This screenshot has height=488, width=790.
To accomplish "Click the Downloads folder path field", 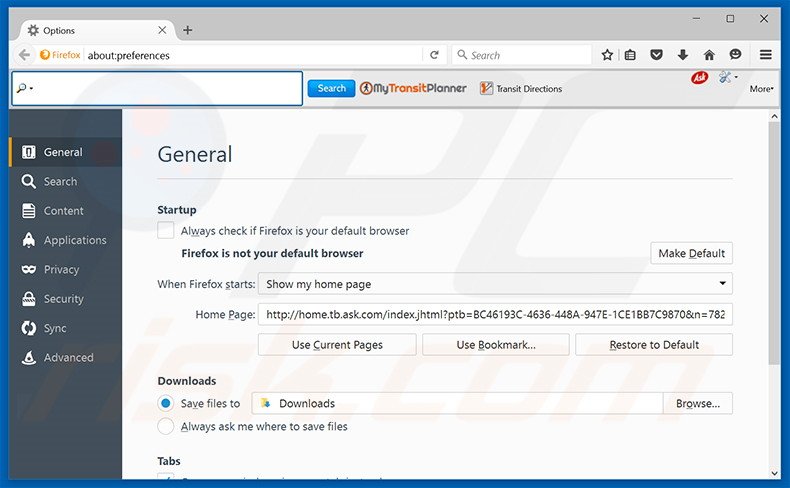I will pyautogui.click(x=457, y=403).
